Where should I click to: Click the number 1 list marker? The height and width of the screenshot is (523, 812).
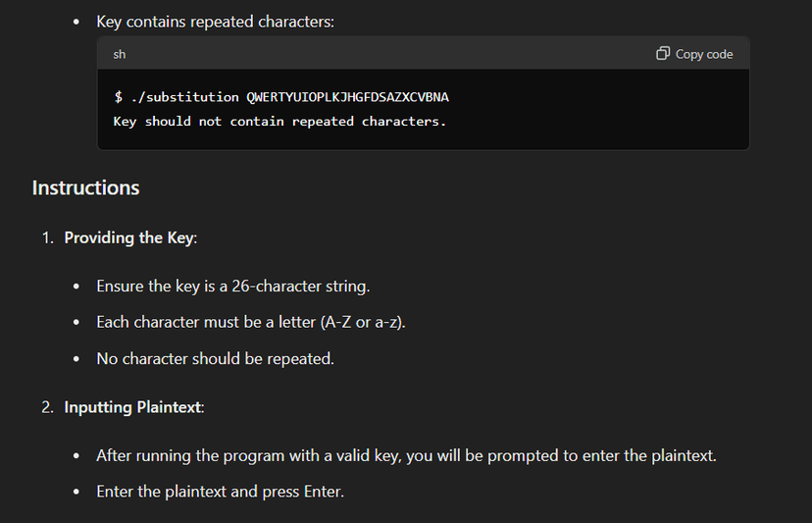48,237
